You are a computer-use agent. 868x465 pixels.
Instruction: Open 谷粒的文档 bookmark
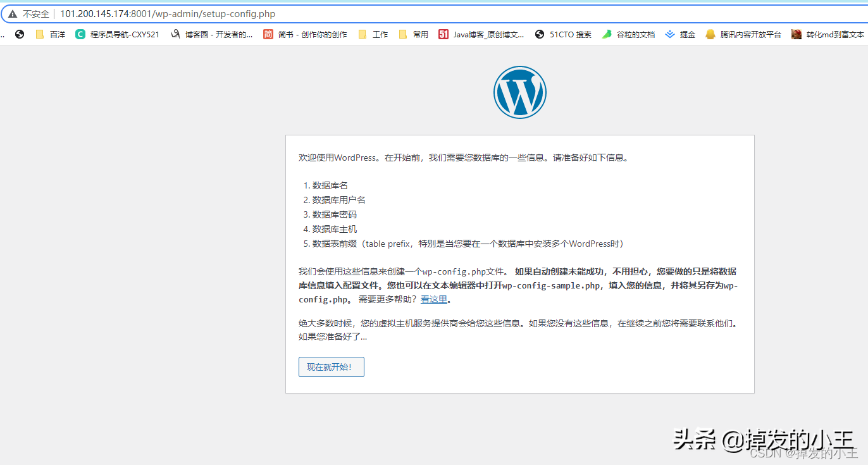(x=629, y=35)
